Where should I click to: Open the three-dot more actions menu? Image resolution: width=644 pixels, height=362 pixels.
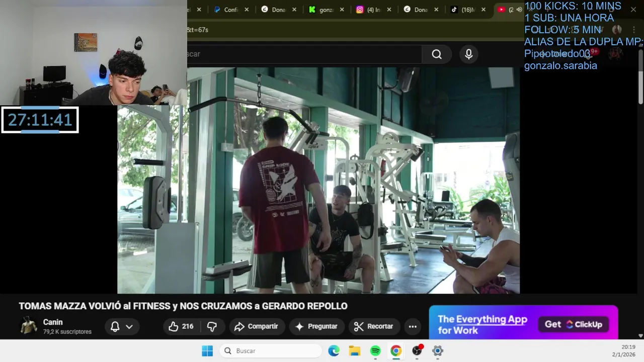[413, 326]
